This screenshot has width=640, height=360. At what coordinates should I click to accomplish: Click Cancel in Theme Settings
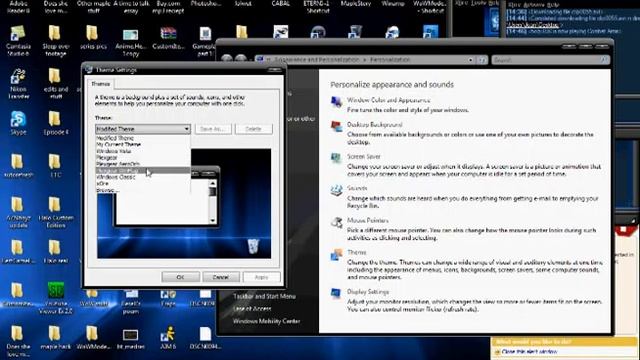(x=221, y=277)
